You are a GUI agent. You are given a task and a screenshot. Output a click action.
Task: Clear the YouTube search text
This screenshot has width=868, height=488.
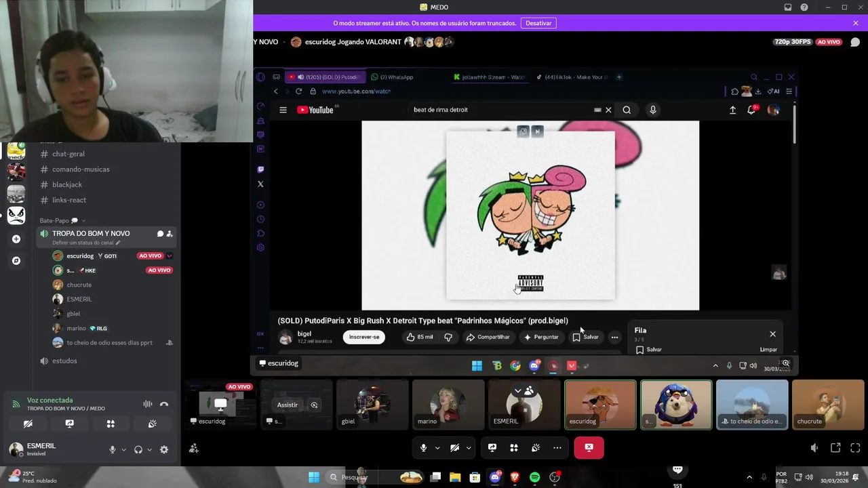pyautogui.click(x=608, y=110)
